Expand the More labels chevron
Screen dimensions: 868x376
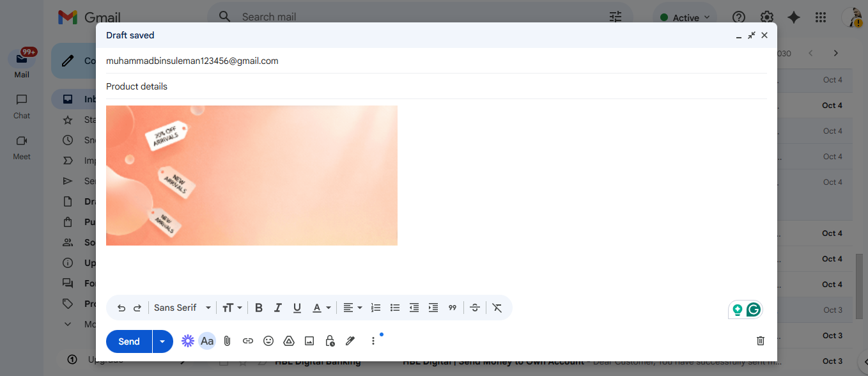(x=68, y=324)
